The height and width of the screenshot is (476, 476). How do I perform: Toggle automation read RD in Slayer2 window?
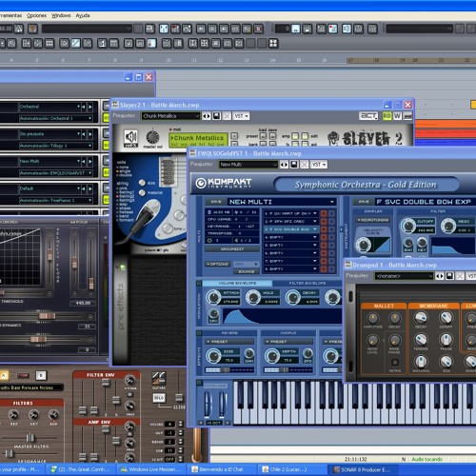point(387,116)
